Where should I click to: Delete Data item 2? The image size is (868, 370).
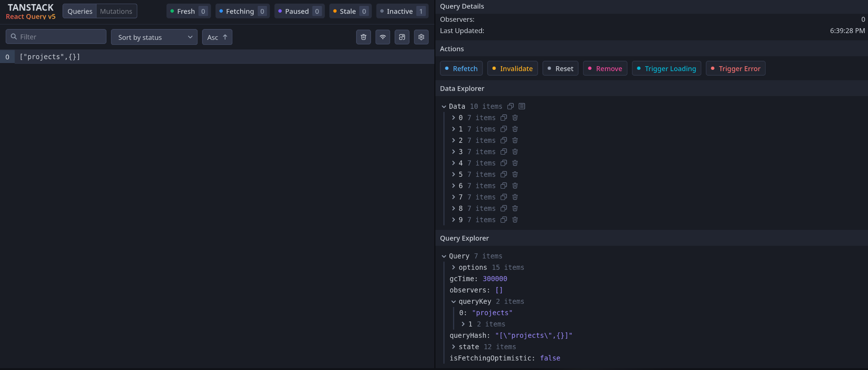[515, 140]
